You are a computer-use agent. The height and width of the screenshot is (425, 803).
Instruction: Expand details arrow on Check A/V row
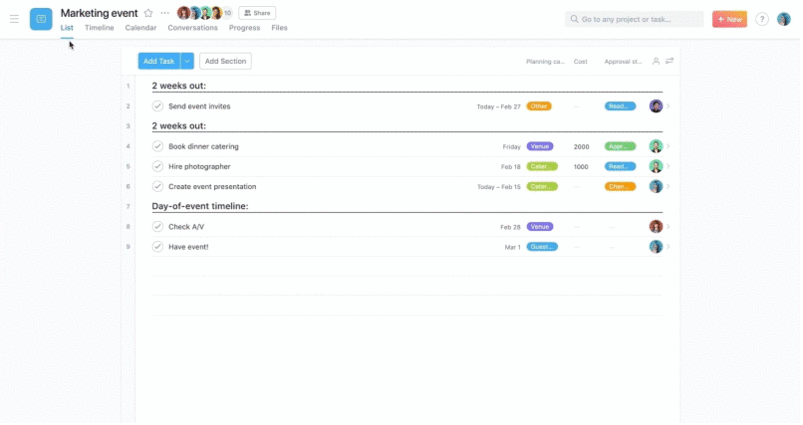click(668, 226)
